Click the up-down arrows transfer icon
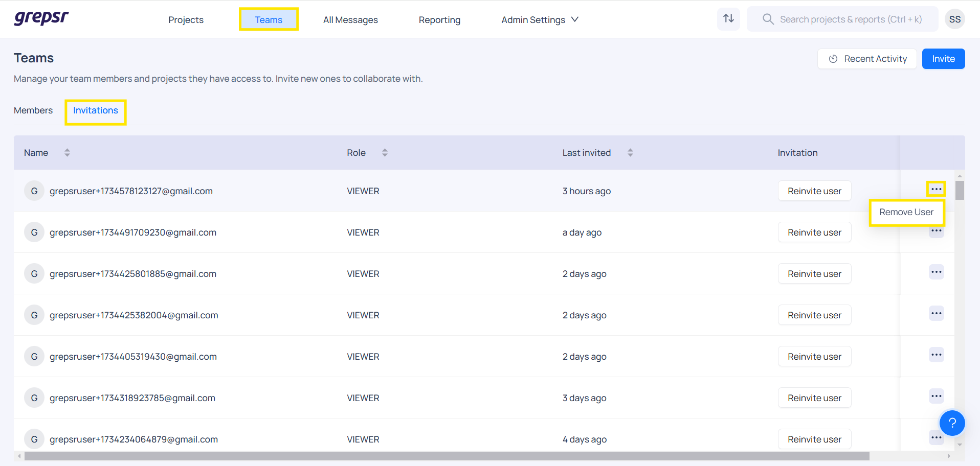Viewport: 980px width, 466px height. (728, 19)
